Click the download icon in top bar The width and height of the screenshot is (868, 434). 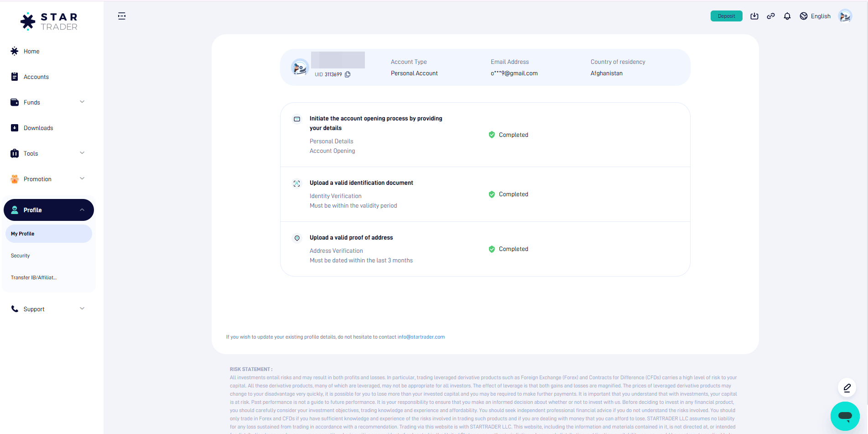click(x=754, y=16)
